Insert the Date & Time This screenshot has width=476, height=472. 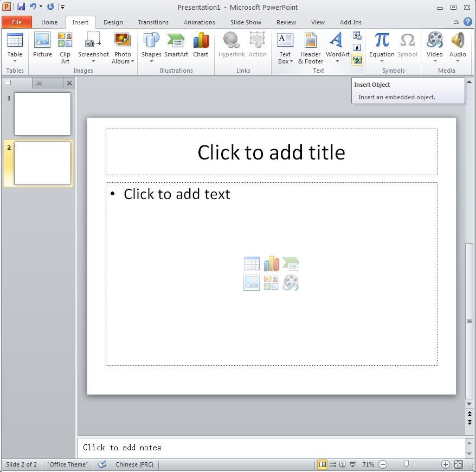tap(356, 36)
